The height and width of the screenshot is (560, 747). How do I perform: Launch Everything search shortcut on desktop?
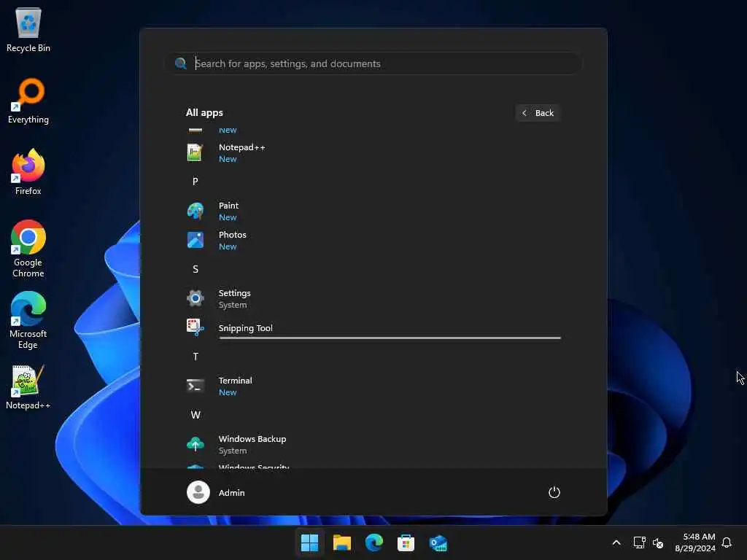(28, 101)
